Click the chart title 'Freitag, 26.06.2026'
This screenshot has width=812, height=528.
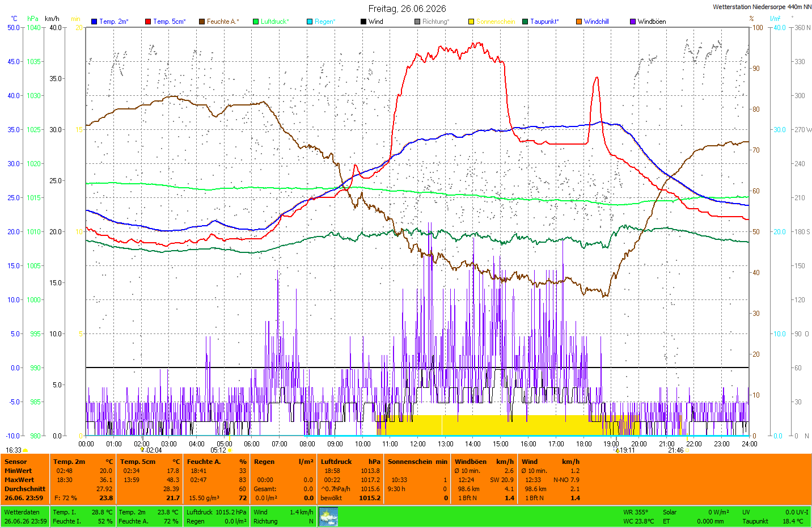[407, 9]
